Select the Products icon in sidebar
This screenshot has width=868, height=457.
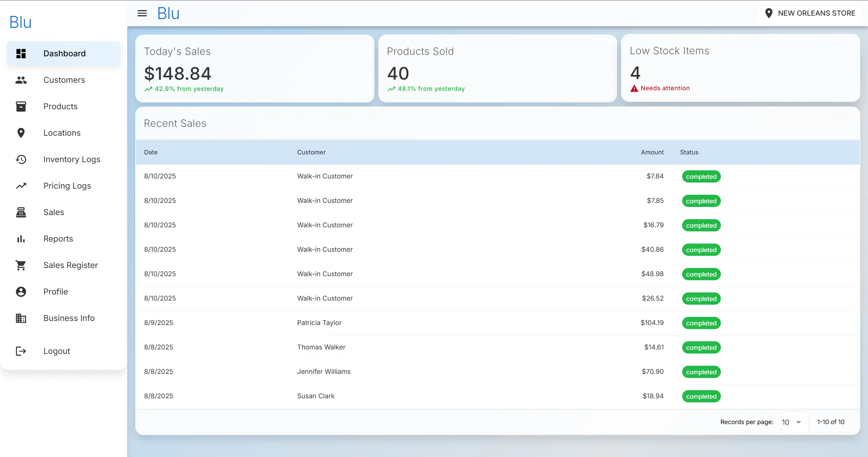21,106
